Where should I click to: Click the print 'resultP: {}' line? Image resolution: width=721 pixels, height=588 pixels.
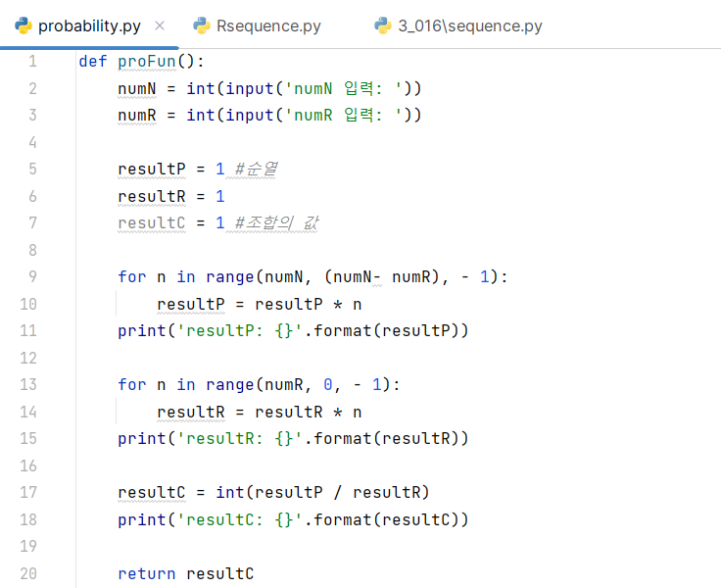point(293,331)
